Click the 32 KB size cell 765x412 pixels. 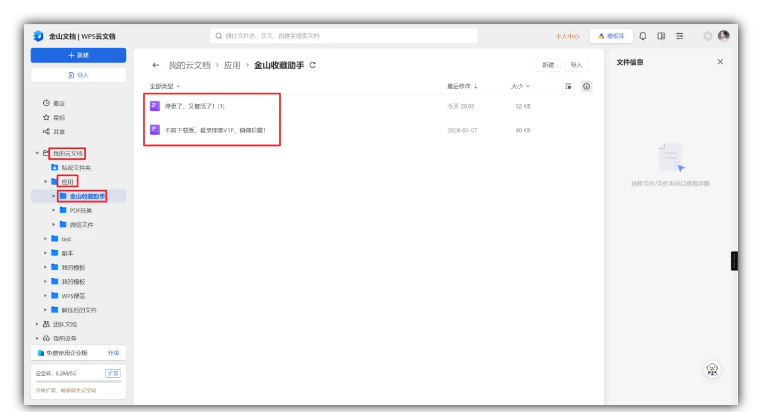[523, 106]
